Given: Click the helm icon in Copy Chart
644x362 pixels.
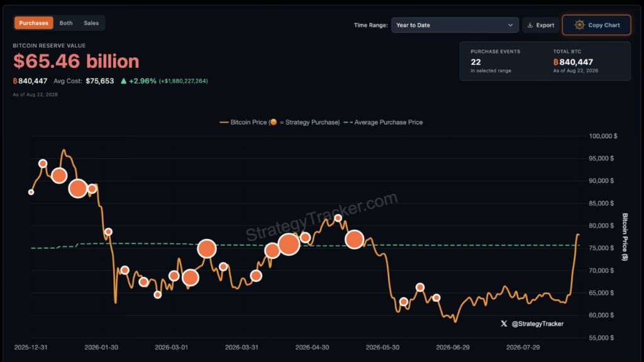Looking at the screenshot, I should point(579,25).
